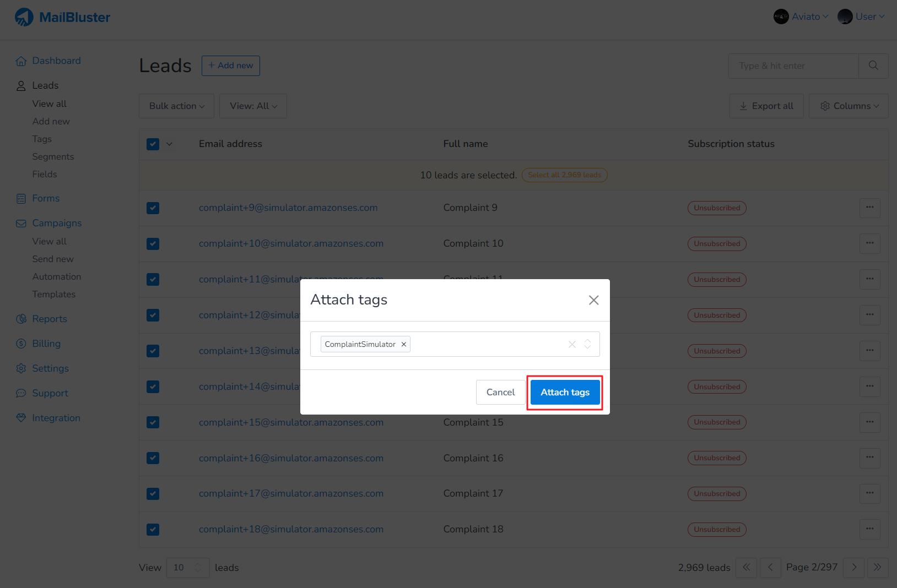Open the Bulk action dropdown
Screen dimensions: 897x588
(177, 106)
